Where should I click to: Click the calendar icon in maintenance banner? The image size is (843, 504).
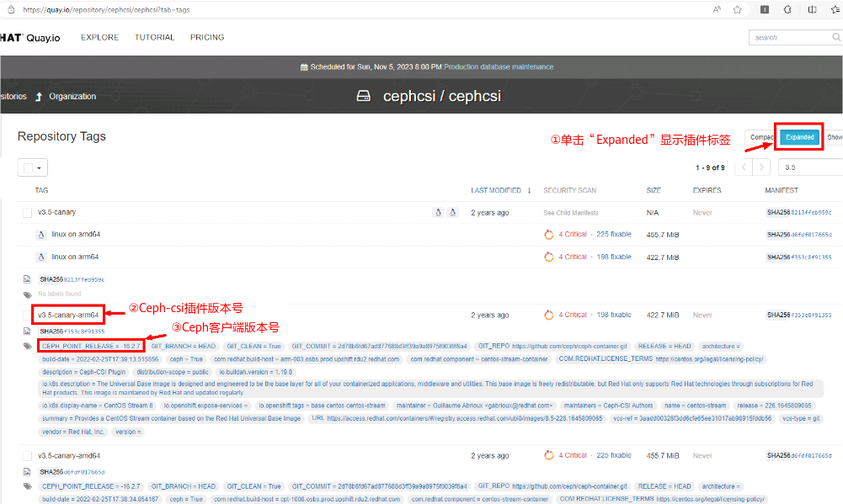point(304,67)
